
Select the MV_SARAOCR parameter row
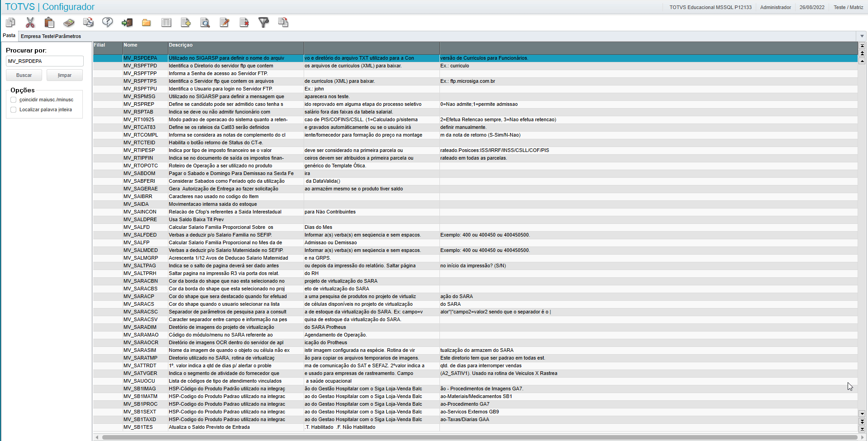pyautogui.click(x=475, y=343)
